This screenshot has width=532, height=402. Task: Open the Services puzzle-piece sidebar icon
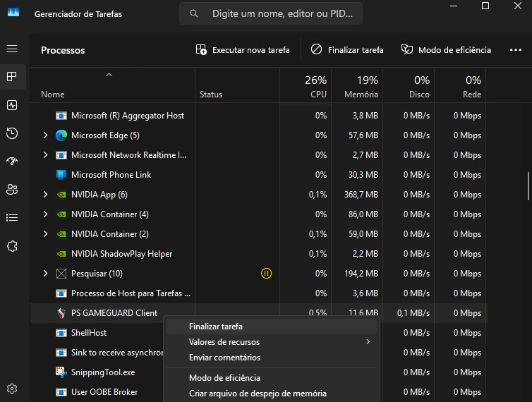(x=12, y=246)
